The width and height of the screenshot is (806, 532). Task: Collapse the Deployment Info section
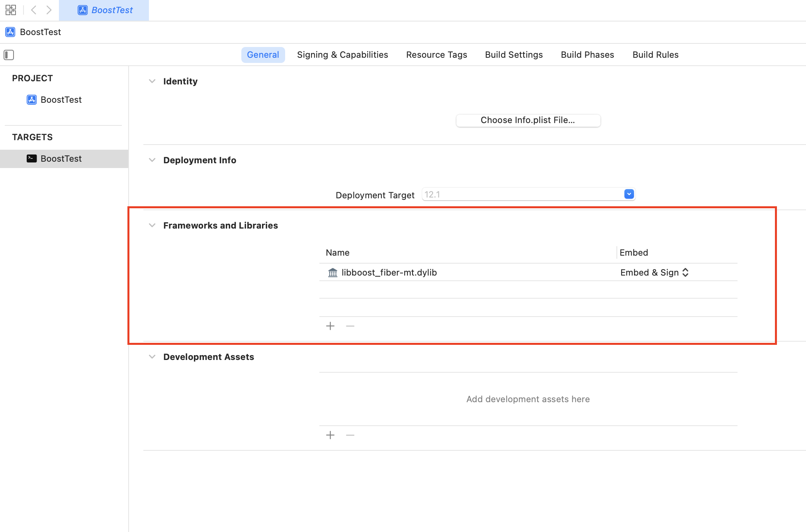point(152,160)
